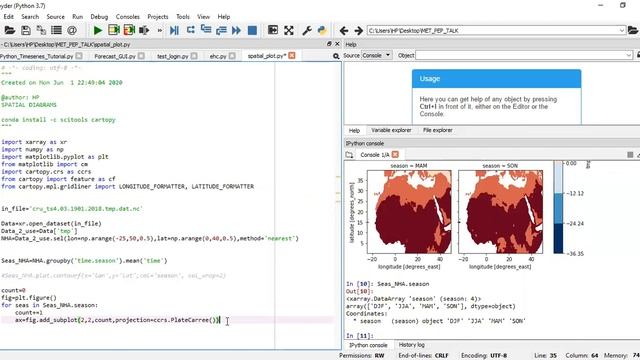Click the @ symbol finder icon
640x360 pixels.
[x=72, y=30]
